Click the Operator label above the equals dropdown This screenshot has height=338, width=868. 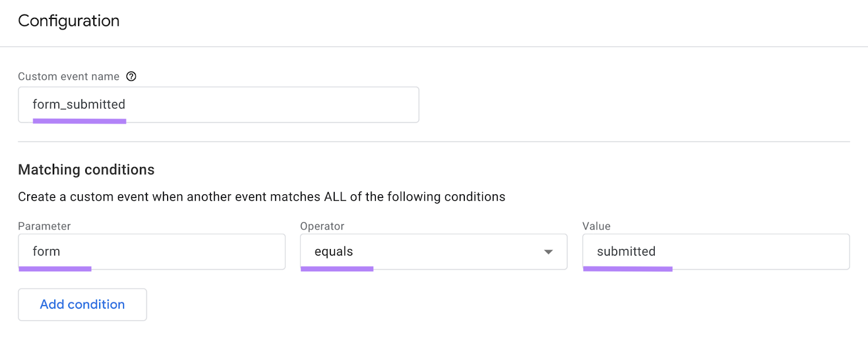point(322,226)
